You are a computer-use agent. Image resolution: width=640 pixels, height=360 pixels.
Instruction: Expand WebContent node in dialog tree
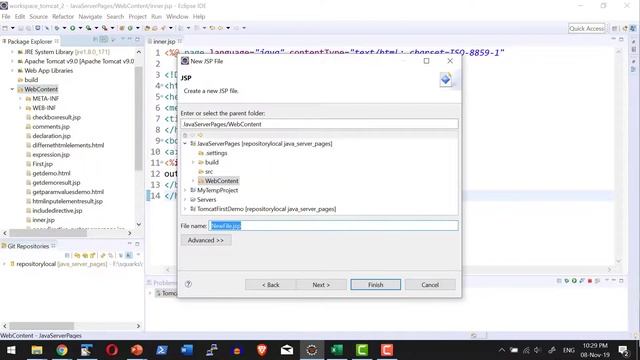193,181
